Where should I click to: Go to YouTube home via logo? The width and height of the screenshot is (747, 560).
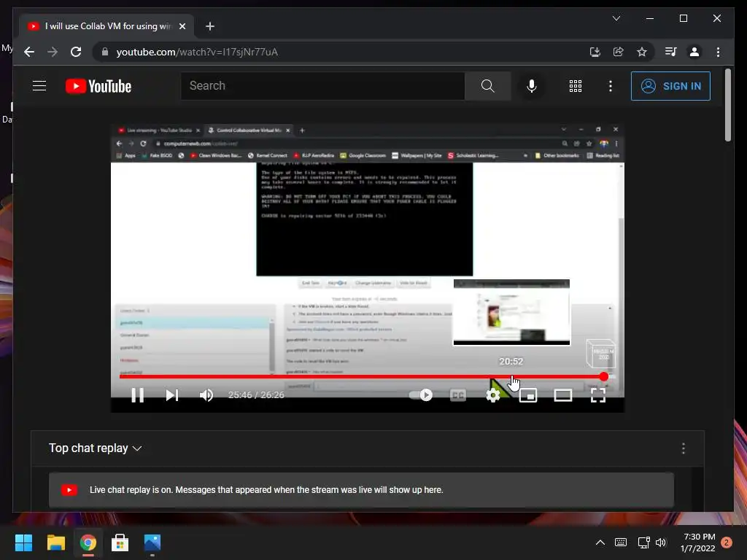(x=98, y=86)
